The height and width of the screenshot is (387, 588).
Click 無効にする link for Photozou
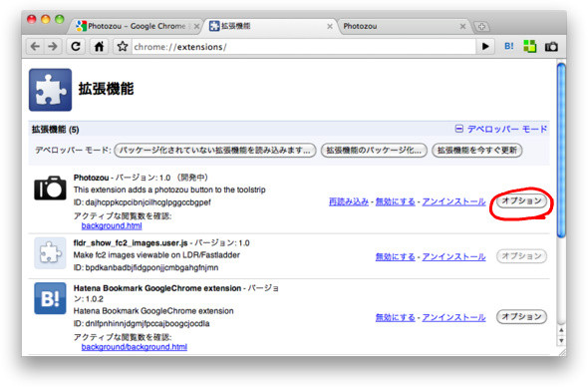point(396,201)
